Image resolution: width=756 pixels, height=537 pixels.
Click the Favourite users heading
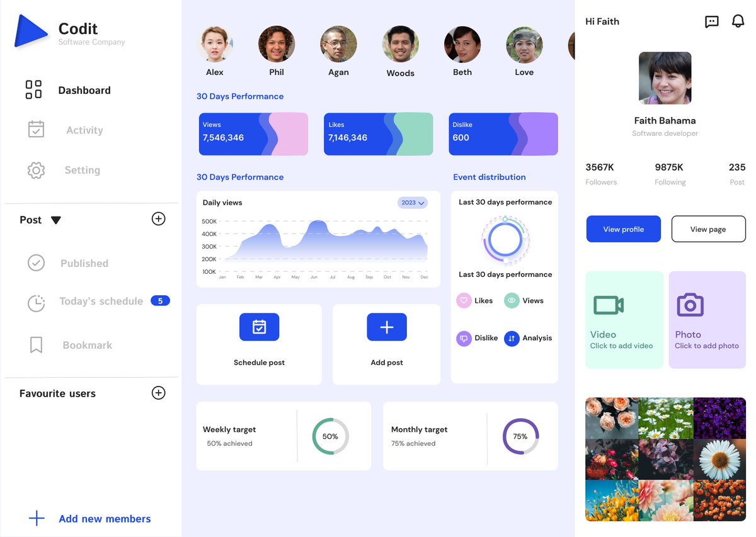point(57,393)
